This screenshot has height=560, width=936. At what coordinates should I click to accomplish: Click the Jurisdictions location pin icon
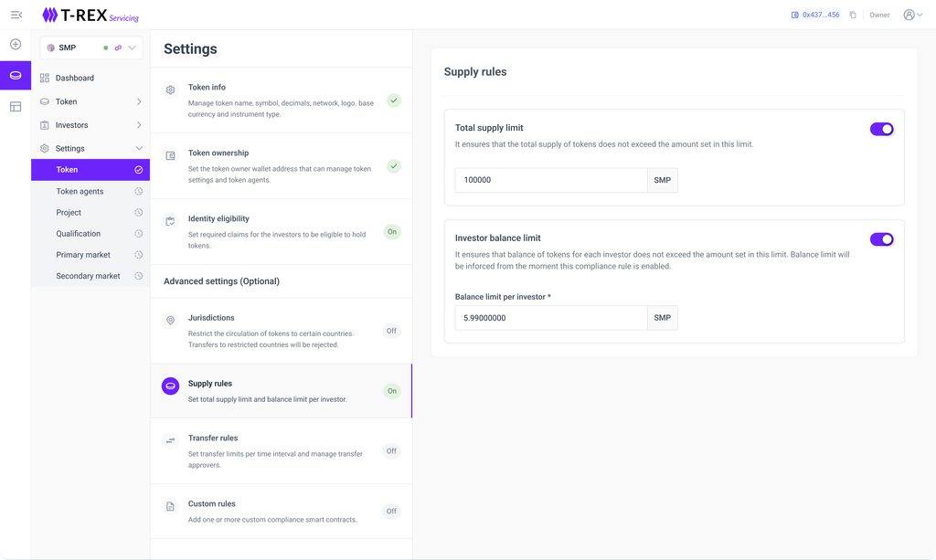[170, 321]
